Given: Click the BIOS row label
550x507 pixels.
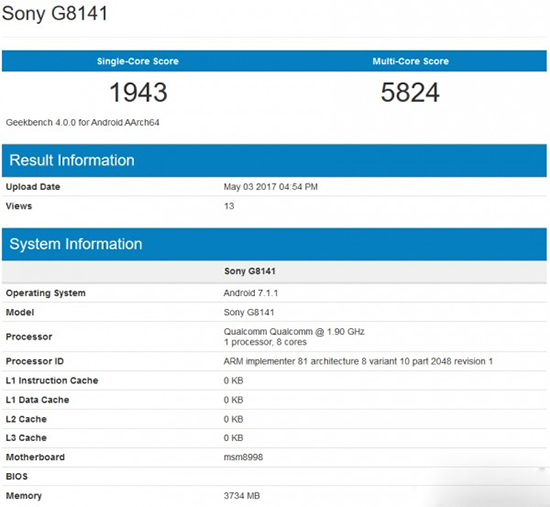Looking at the screenshot, I should click(17, 476).
